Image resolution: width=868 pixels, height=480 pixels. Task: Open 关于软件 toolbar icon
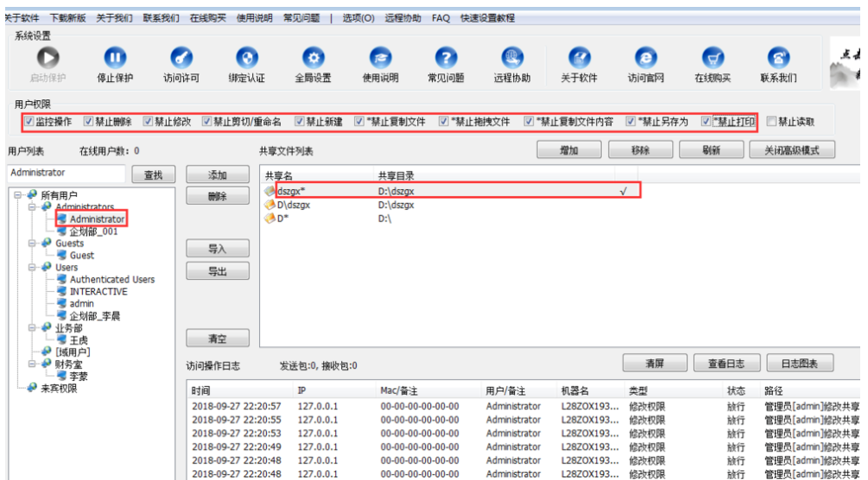click(579, 58)
